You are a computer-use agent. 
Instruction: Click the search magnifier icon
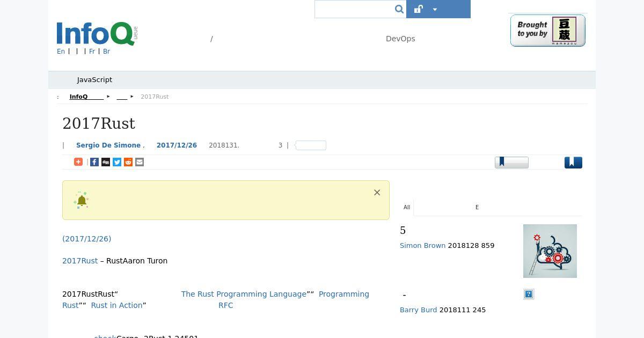[x=399, y=9]
